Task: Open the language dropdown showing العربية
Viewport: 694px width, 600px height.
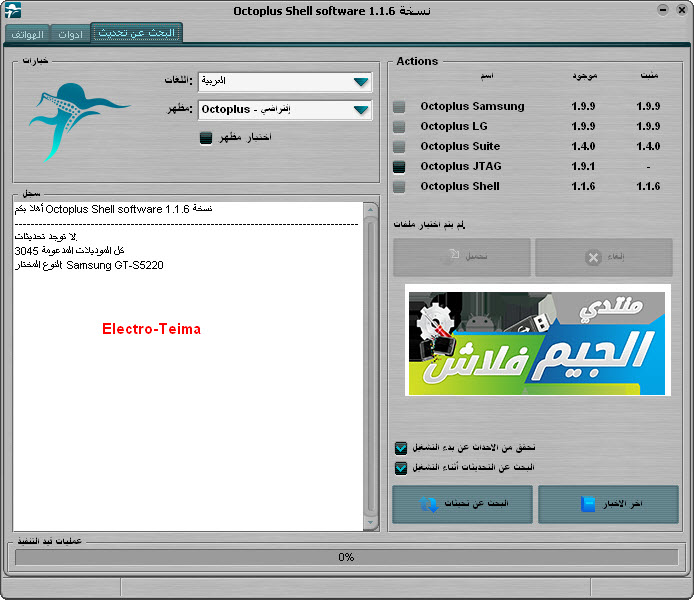Action: coord(285,82)
